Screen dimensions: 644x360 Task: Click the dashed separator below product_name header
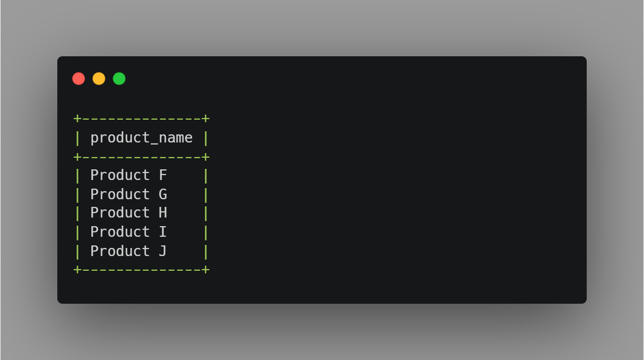[141, 157]
